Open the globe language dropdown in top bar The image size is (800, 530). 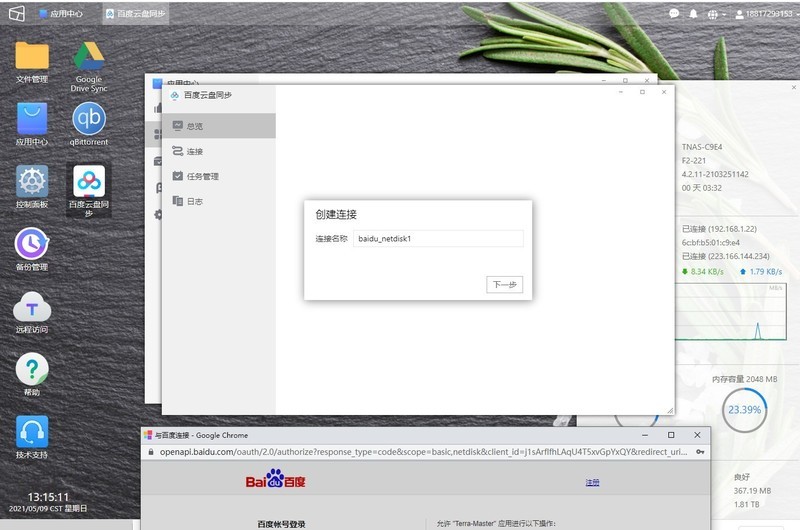click(x=716, y=14)
